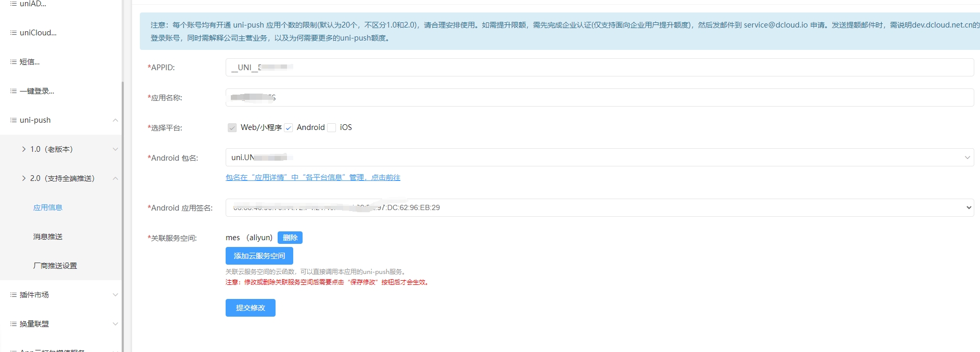The height and width of the screenshot is (352, 980).
Task: Collapse the 2.0（支持全端推送） submenu chevron
Action: 115,178
